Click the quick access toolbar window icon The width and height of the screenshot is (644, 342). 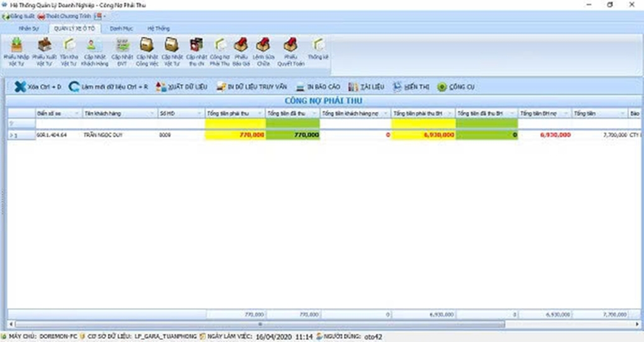pyautogui.click(x=97, y=16)
